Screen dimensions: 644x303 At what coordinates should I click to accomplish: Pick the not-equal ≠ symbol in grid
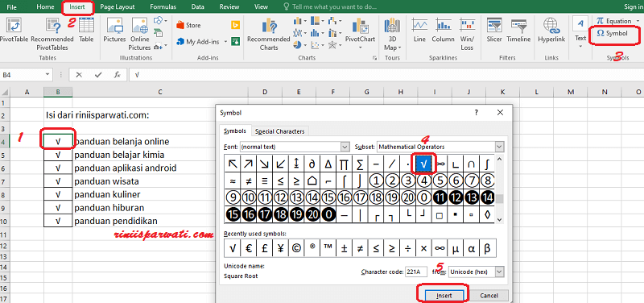[249, 181]
